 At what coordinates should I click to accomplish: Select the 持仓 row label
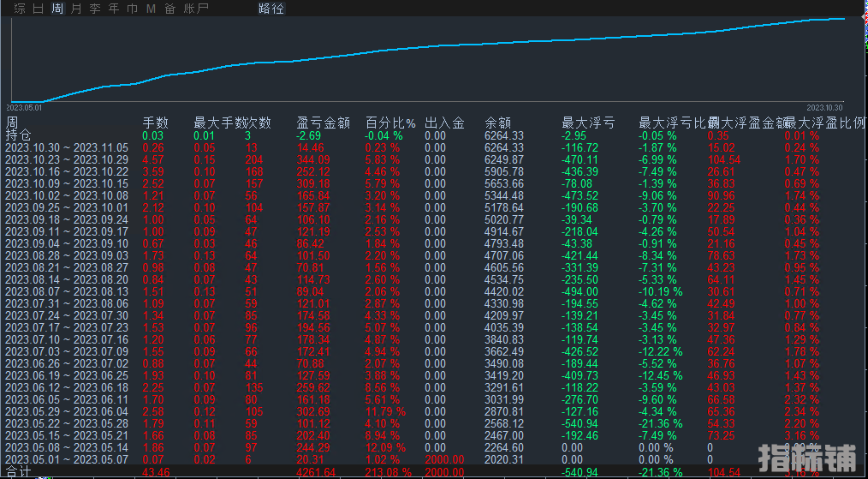tap(18, 135)
